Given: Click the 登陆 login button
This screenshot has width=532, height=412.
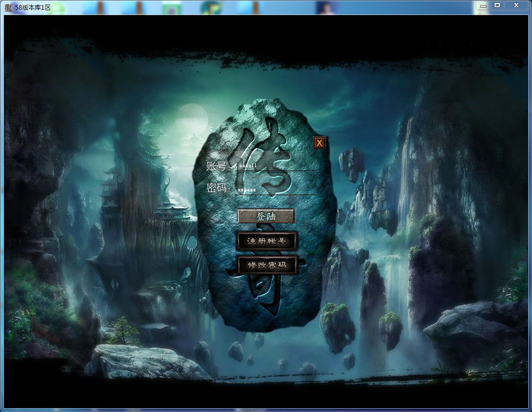Looking at the screenshot, I should [x=266, y=216].
